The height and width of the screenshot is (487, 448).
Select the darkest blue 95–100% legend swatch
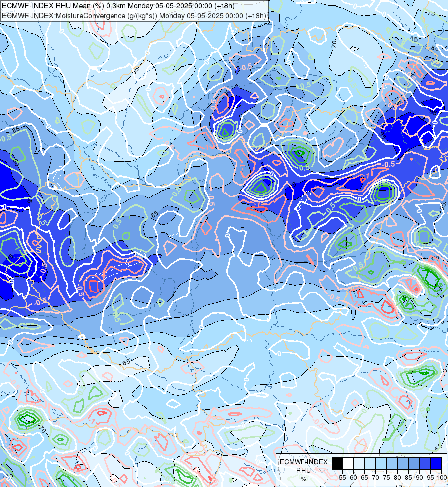(436, 463)
